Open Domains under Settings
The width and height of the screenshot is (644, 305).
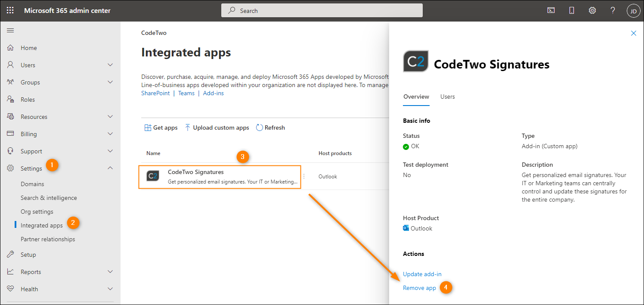click(x=32, y=184)
